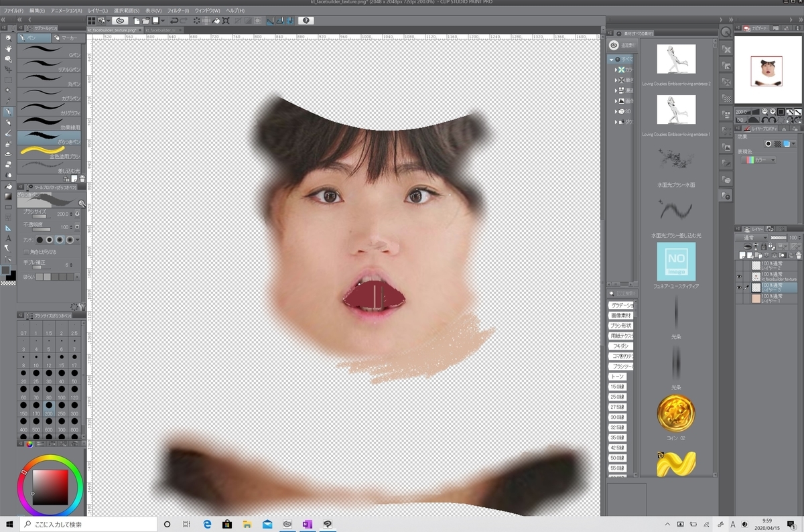Click the new layer icon in the Layers panel
The height and width of the screenshot is (532, 804).
click(x=742, y=255)
